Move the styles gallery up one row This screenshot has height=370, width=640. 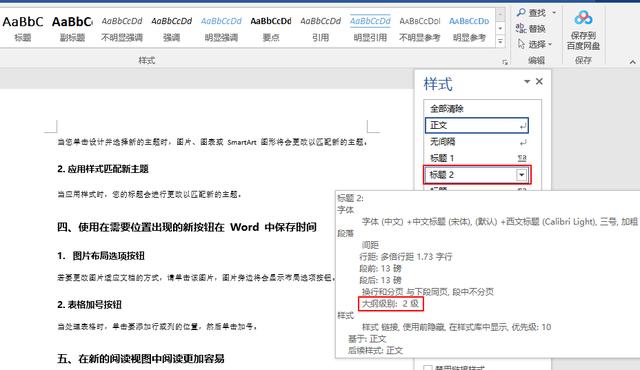(x=500, y=15)
